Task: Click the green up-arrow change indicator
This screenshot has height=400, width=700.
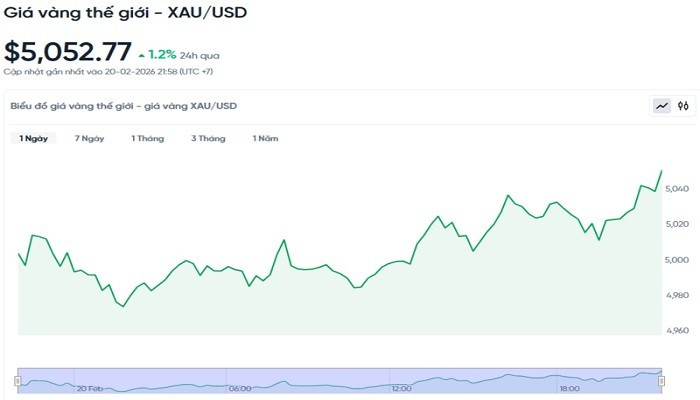Action: (141, 54)
